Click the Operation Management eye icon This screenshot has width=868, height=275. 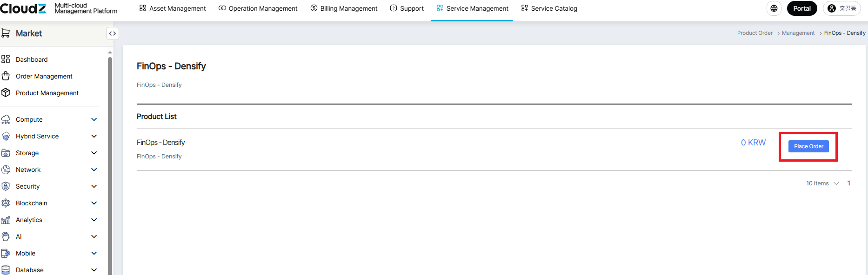(x=222, y=8)
